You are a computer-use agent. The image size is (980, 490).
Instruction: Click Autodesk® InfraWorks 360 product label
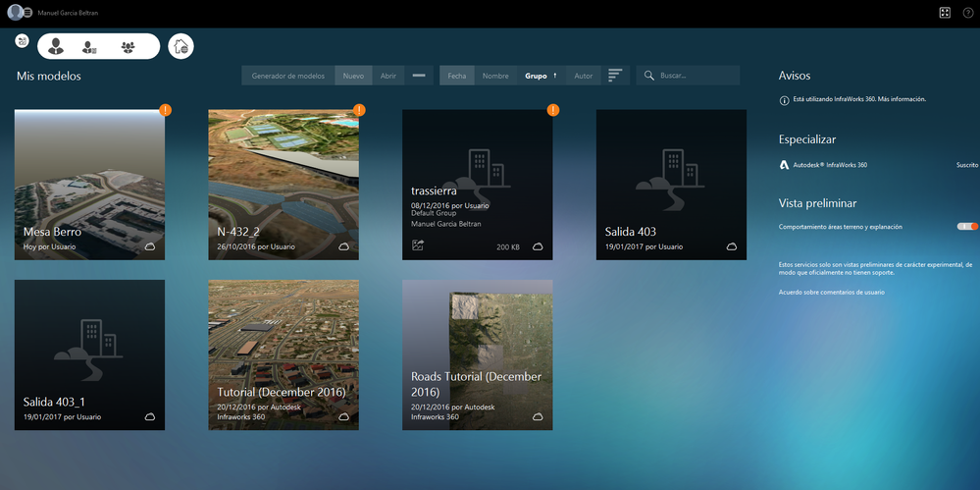click(x=830, y=165)
